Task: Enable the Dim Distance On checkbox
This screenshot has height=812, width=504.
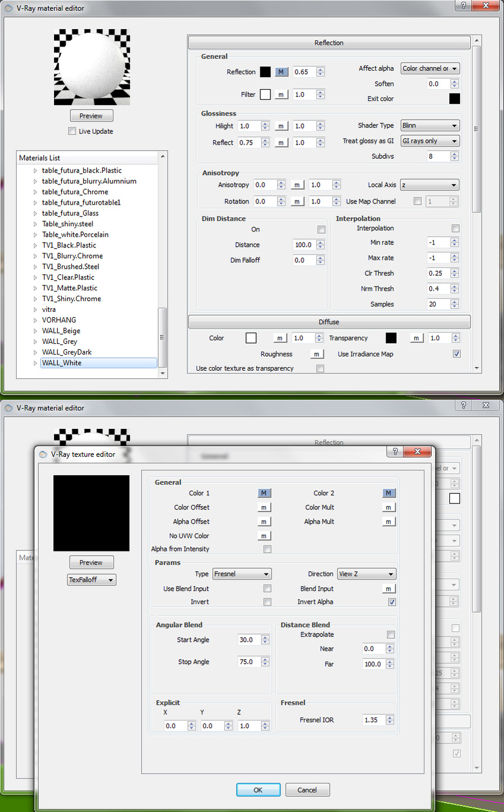Action: coord(322,230)
